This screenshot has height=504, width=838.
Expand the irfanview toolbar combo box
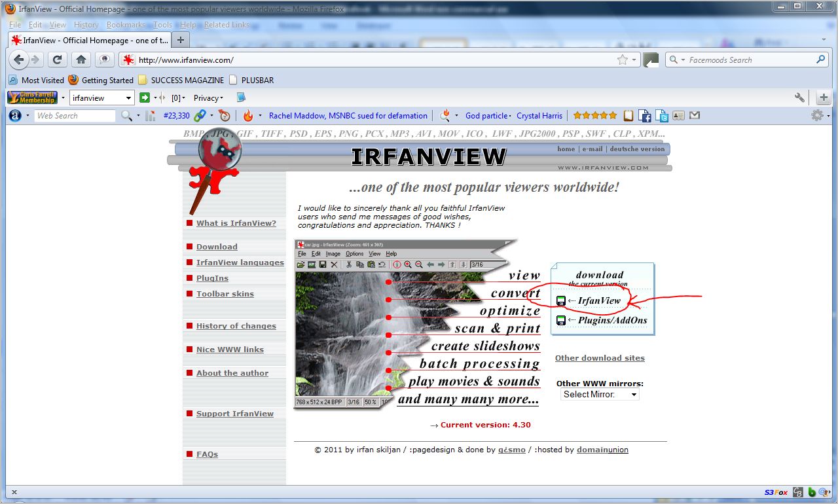[128, 98]
